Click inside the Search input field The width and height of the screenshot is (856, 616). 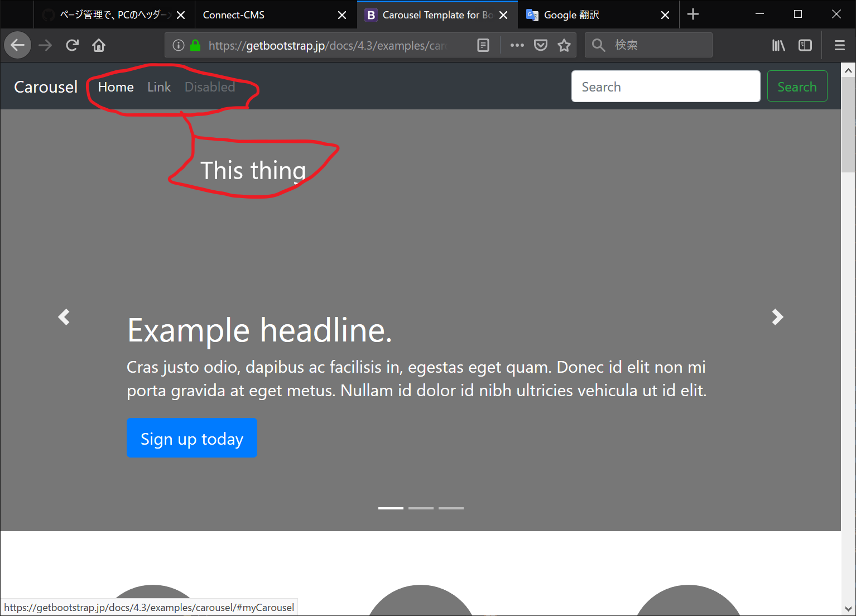coord(665,86)
